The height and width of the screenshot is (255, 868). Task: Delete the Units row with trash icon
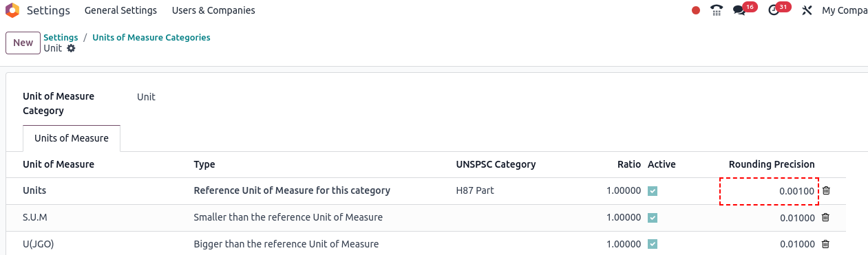pyautogui.click(x=826, y=190)
